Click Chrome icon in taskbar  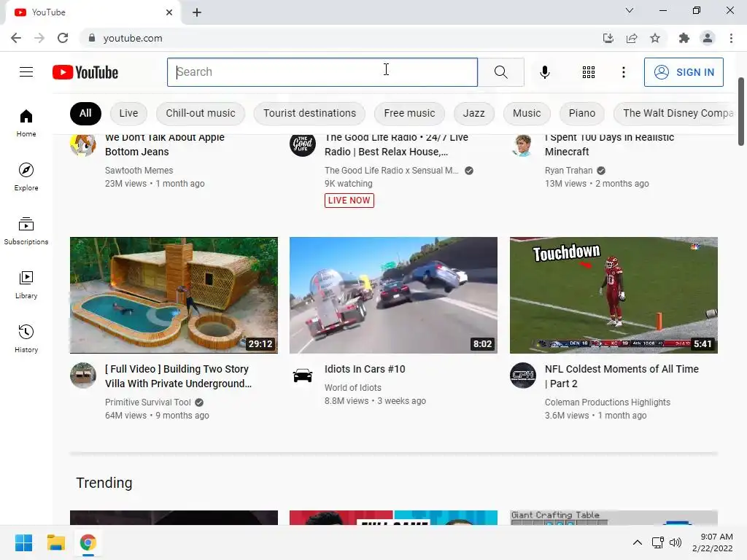coord(88,542)
